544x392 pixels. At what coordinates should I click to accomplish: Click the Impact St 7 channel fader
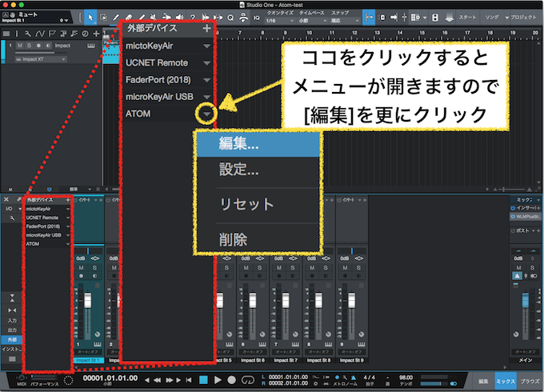[286, 301]
